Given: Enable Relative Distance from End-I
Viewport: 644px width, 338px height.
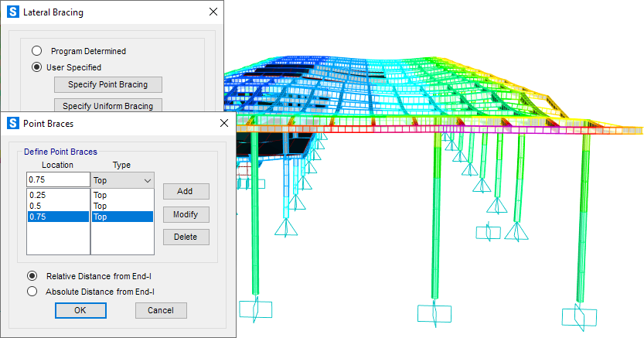Looking at the screenshot, I should 32,276.
